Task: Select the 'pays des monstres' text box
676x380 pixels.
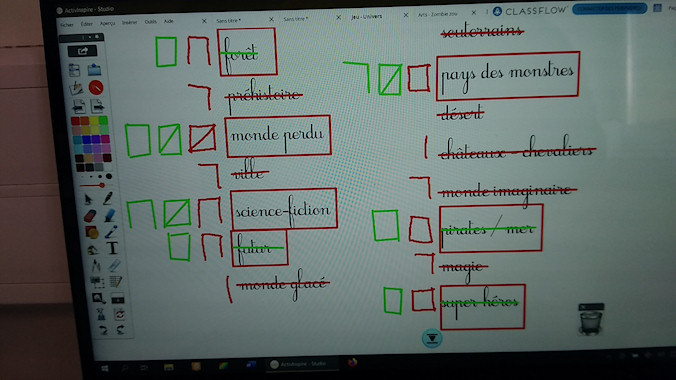Action: click(x=507, y=76)
